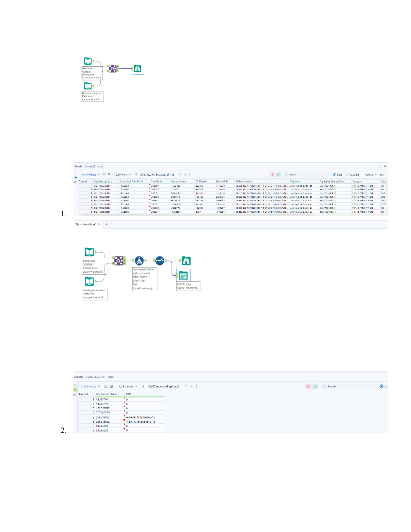Click green checkmark button in lower results

(315, 386)
